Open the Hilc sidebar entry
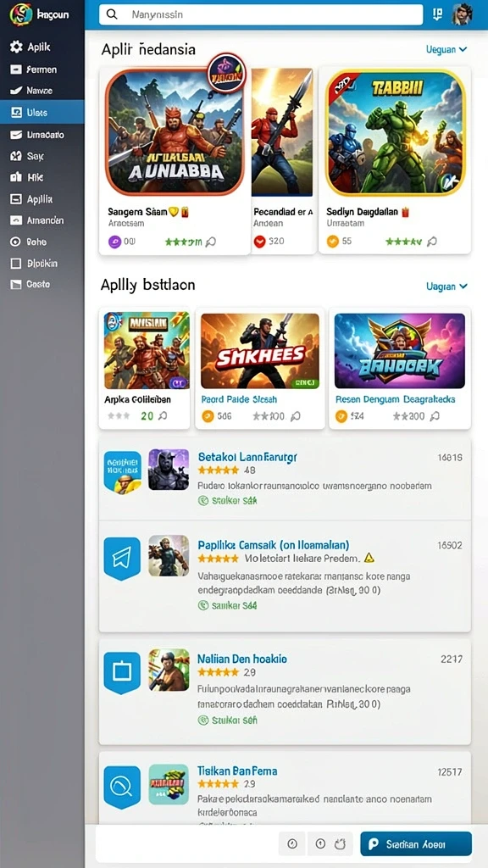This screenshot has width=488, height=868. tap(42, 177)
